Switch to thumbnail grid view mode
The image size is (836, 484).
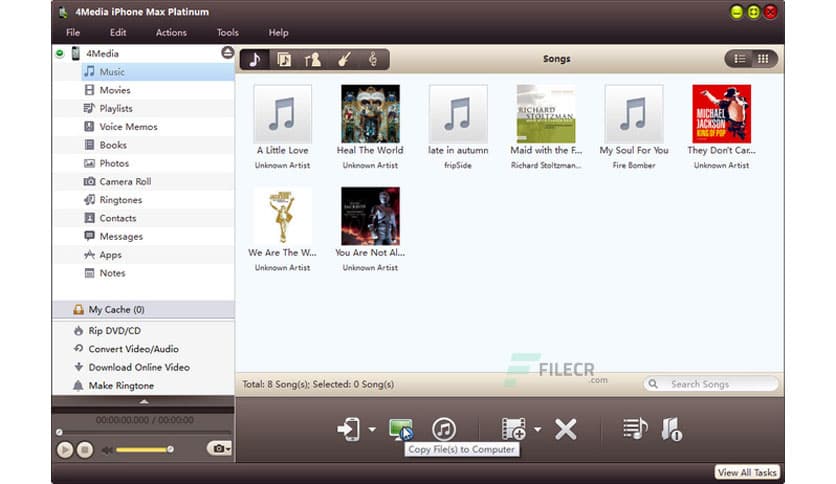pos(763,59)
